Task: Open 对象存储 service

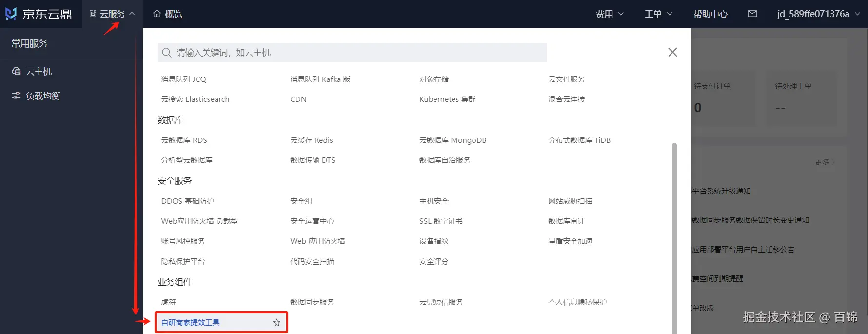Action: (x=434, y=79)
